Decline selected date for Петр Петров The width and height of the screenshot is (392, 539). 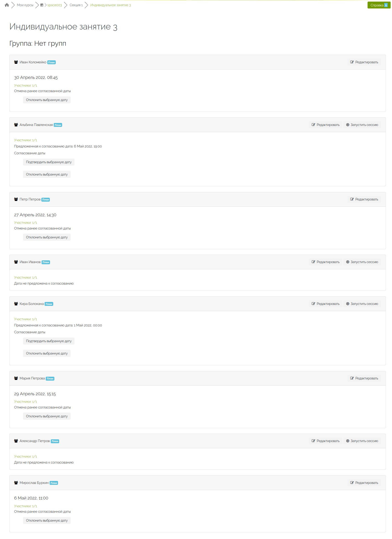(47, 237)
